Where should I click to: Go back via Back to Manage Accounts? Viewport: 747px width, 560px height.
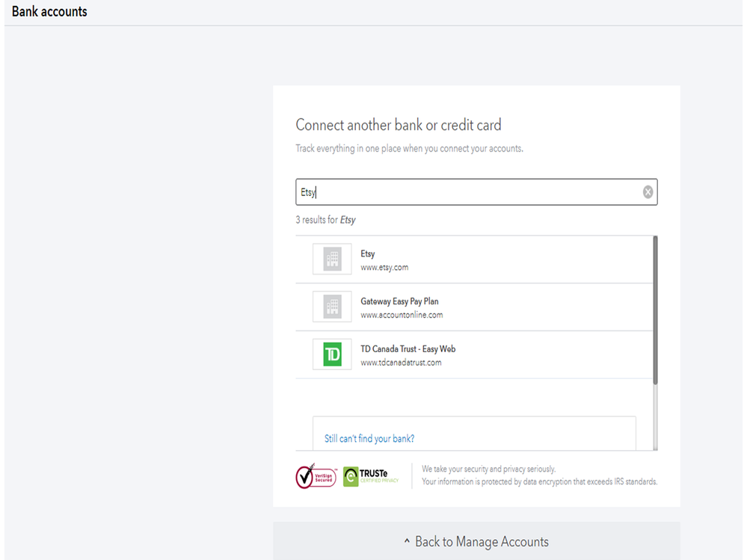point(482,541)
